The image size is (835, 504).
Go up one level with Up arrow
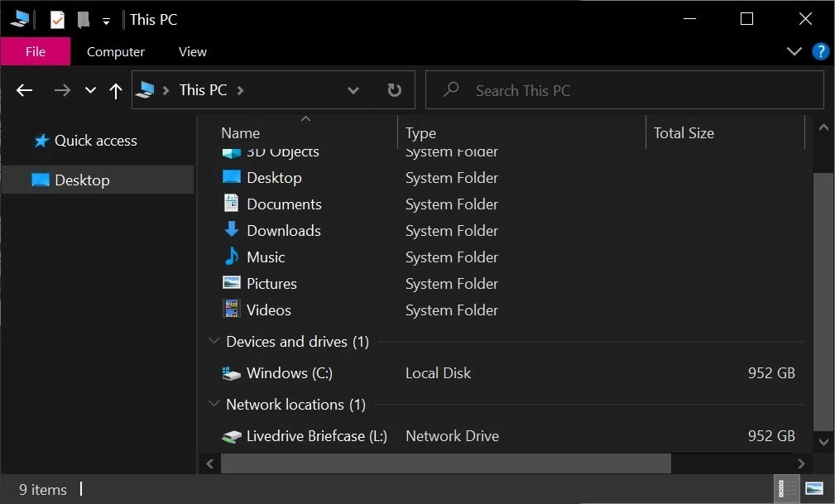pos(116,90)
